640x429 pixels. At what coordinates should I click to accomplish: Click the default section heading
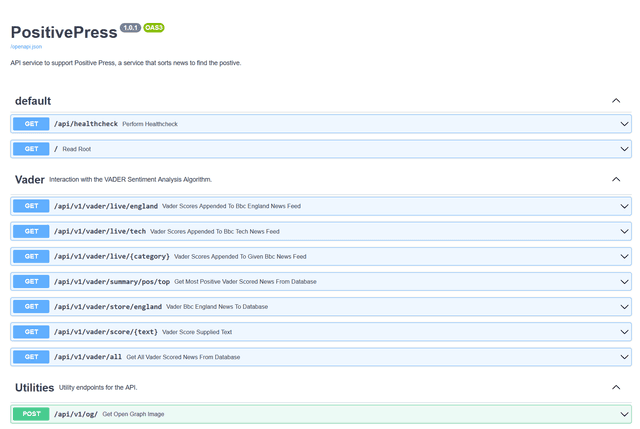pos(33,101)
